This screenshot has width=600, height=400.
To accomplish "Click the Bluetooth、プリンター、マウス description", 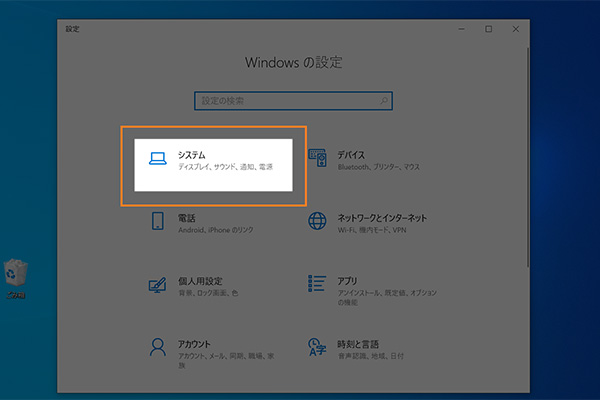I will (x=379, y=167).
